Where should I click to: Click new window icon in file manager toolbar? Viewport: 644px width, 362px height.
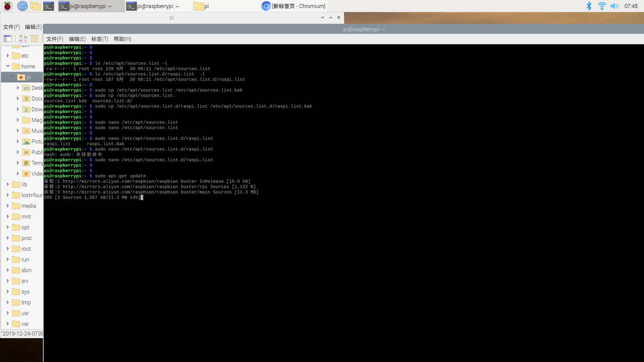tap(8, 39)
